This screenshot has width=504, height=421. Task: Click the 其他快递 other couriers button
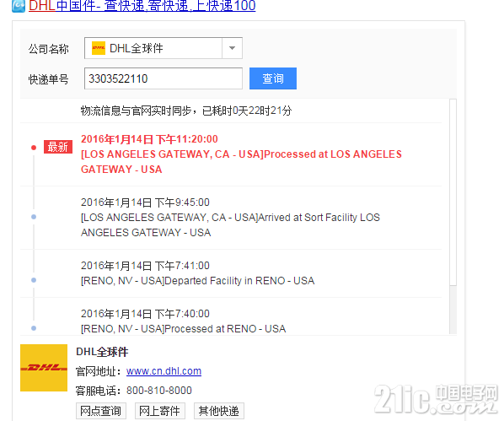click(x=219, y=411)
